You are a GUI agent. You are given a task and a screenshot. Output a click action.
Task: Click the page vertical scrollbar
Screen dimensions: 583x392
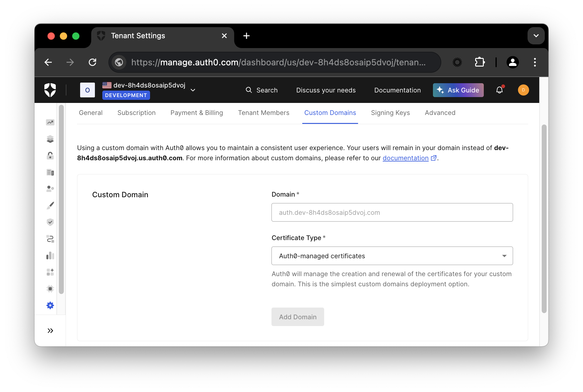pos(544,219)
